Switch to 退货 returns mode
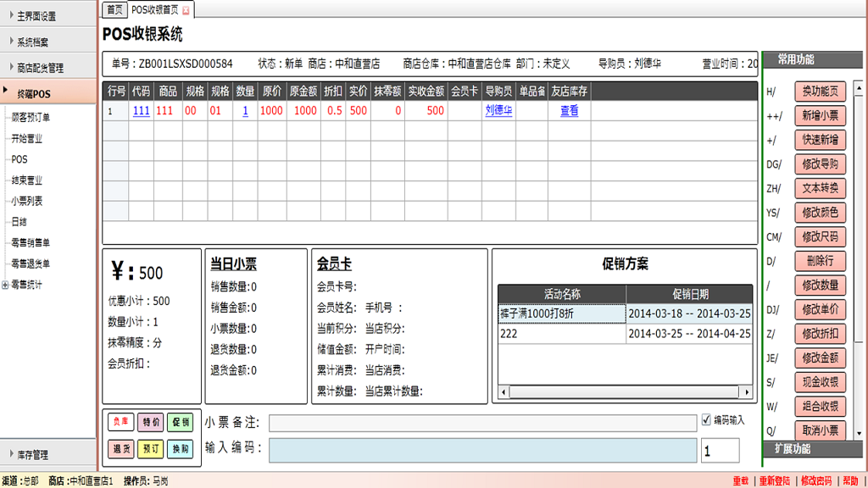868x488 pixels. point(120,449)
